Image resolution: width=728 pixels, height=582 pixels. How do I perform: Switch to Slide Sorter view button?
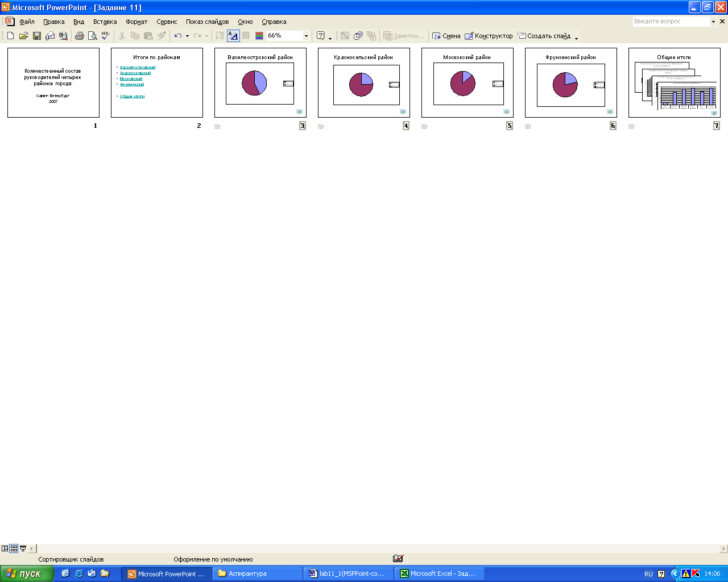coord(14,548)
